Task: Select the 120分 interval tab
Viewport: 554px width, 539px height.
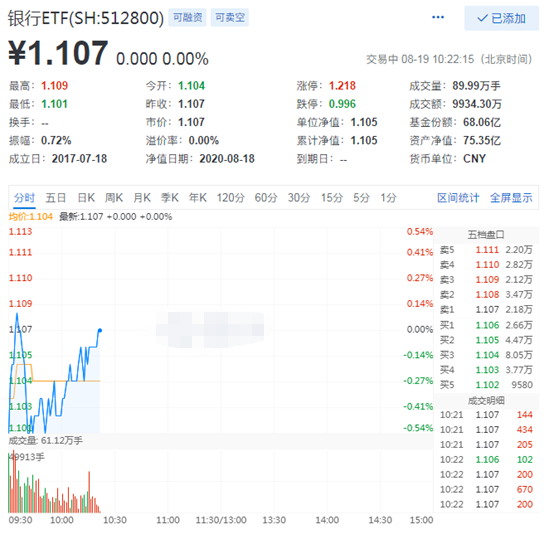Action: point(230,197)
